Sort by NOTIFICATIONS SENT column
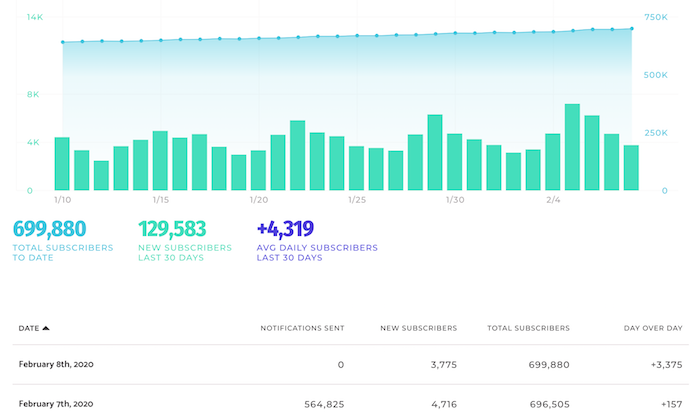The image size is (700, 420). (302, 329)
